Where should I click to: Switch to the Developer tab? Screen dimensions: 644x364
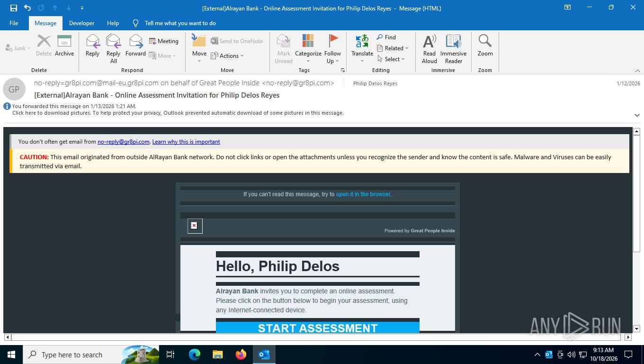click(x=81, y=23)
